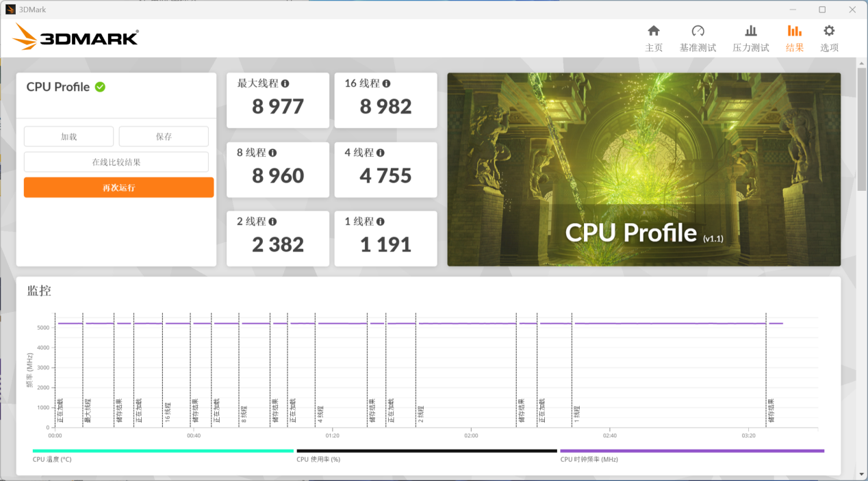Toggle the CPU 时钟频率 purple legend bar

click(691, 451)
